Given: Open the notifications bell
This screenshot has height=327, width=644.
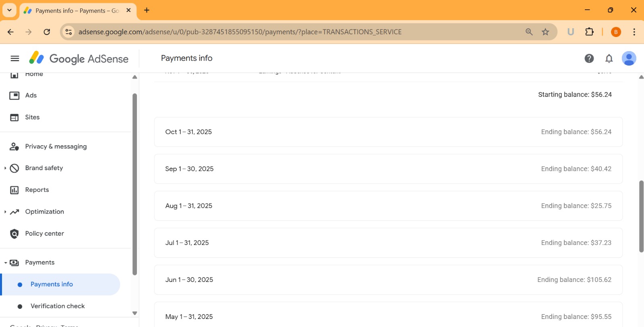Looking at the screenshot, I should point(609,59).
